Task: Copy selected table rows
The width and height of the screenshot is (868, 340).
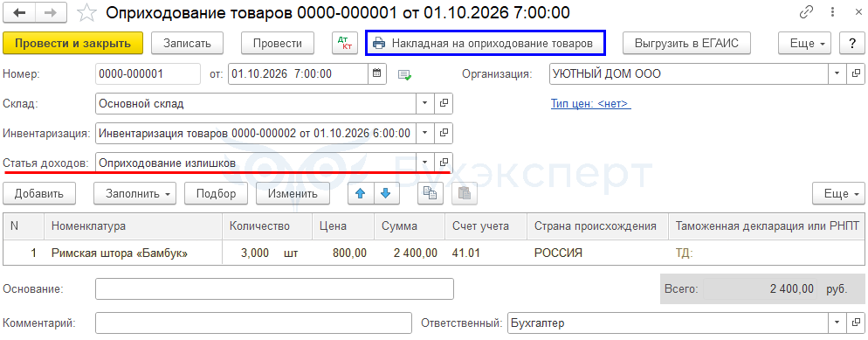Action: coord(431,193)
